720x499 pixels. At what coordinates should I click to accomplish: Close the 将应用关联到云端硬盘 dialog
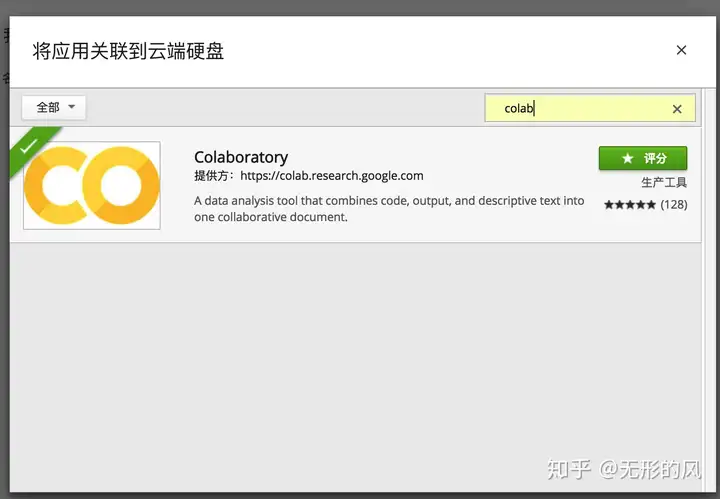[681, 50]
